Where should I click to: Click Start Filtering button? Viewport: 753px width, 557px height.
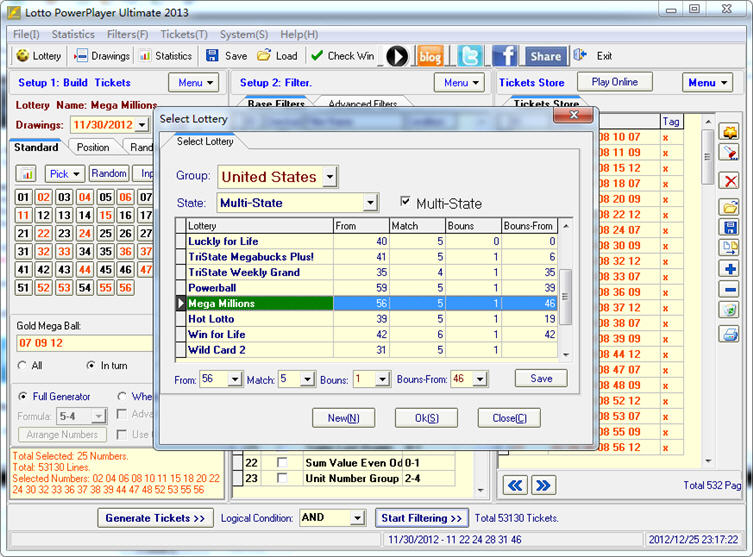pyautogui.click(x=422, y=518)
